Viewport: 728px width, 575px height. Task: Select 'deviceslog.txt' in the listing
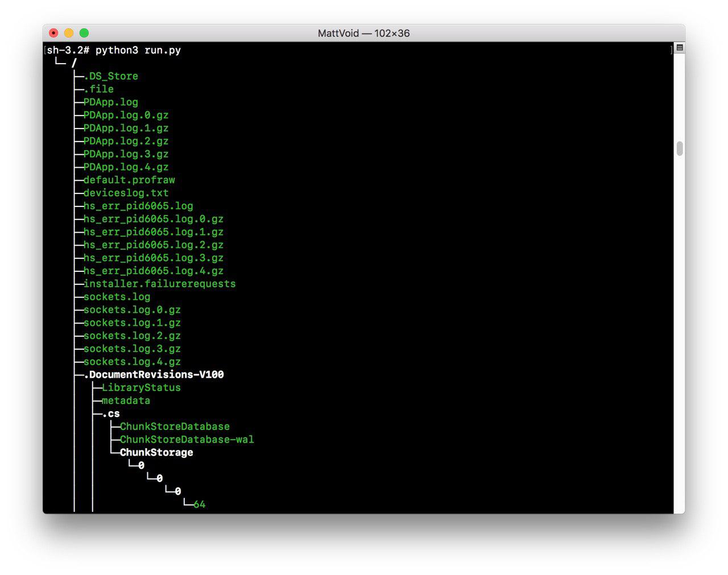point(126,193)
